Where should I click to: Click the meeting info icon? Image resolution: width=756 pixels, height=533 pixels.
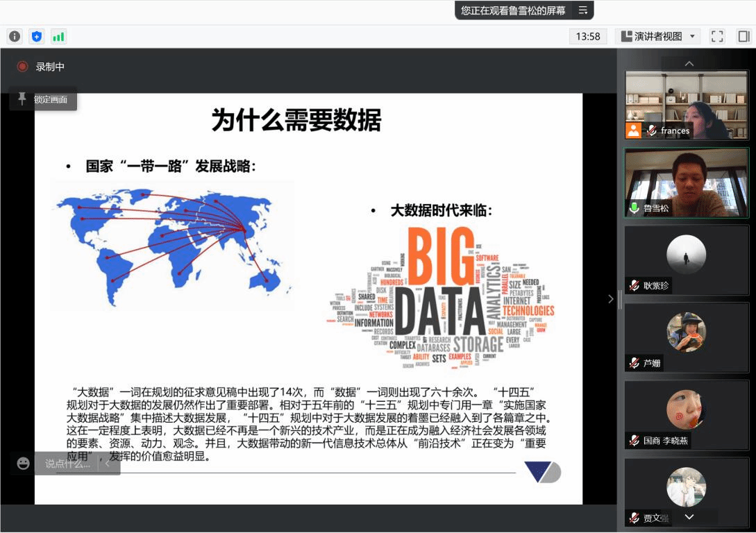15,36
